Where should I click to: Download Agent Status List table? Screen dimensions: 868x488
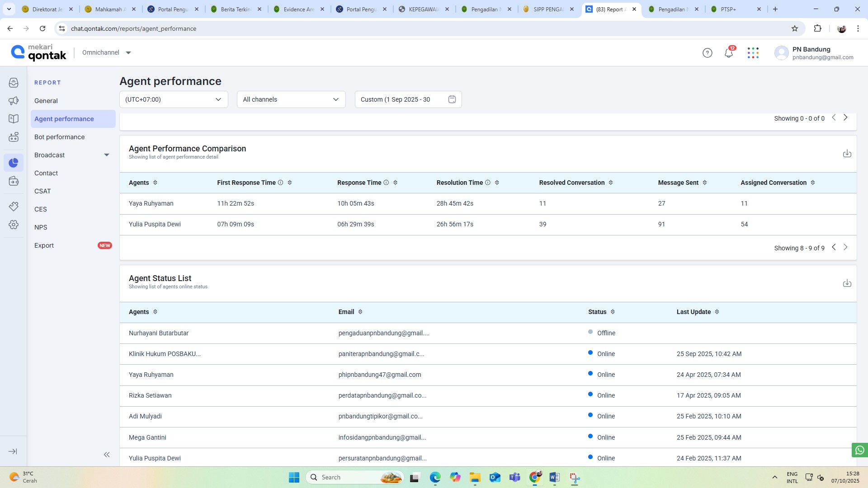(847, 283)
